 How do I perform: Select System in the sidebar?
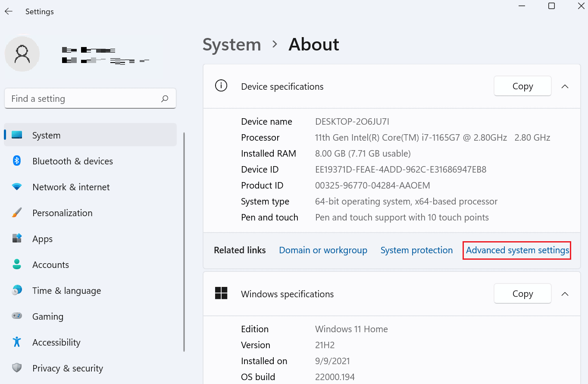coord(46,135)
